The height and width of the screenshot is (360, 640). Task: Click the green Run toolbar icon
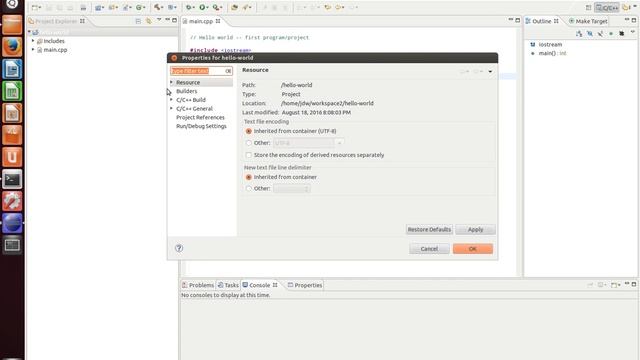pyautogui.click(x=202, y=7)
